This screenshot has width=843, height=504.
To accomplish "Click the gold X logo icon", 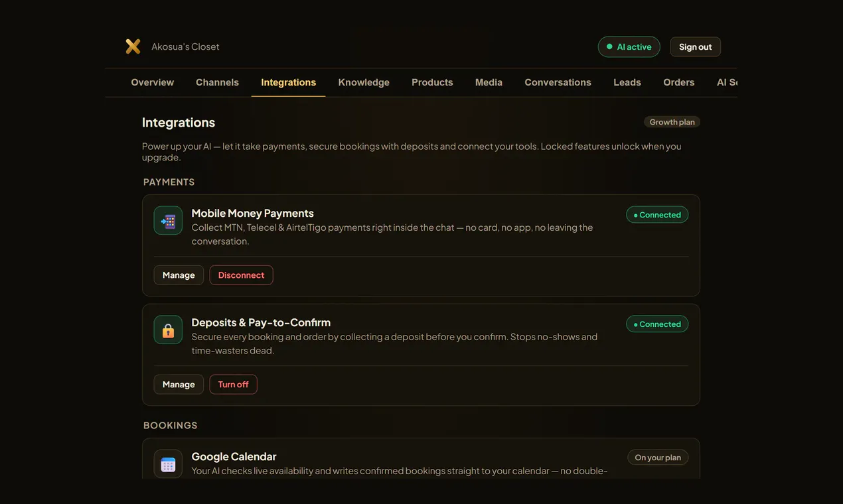I will [x=133, y=46].
